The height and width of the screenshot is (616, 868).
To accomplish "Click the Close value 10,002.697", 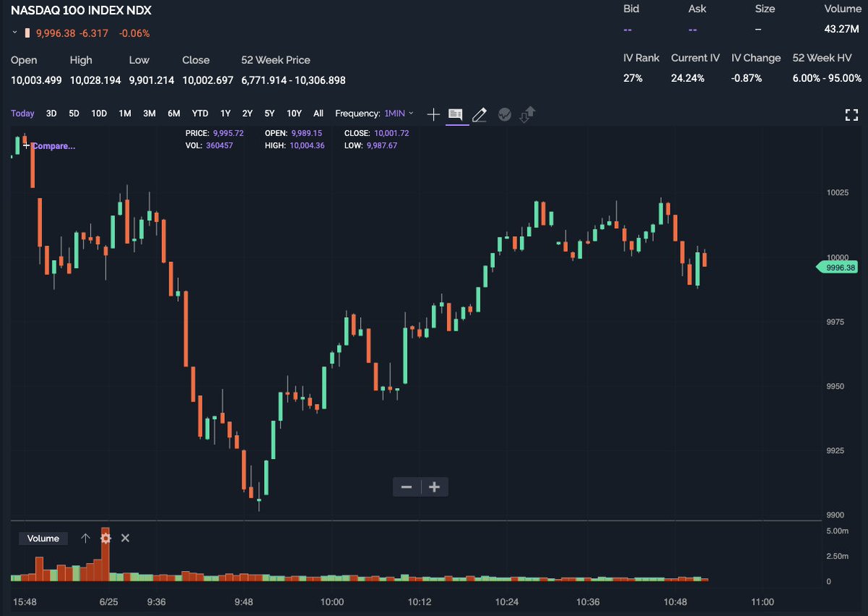I will 208,80.
